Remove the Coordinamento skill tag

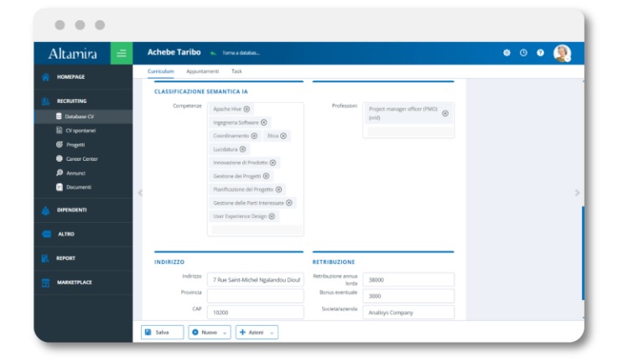(x=254, y=136)
